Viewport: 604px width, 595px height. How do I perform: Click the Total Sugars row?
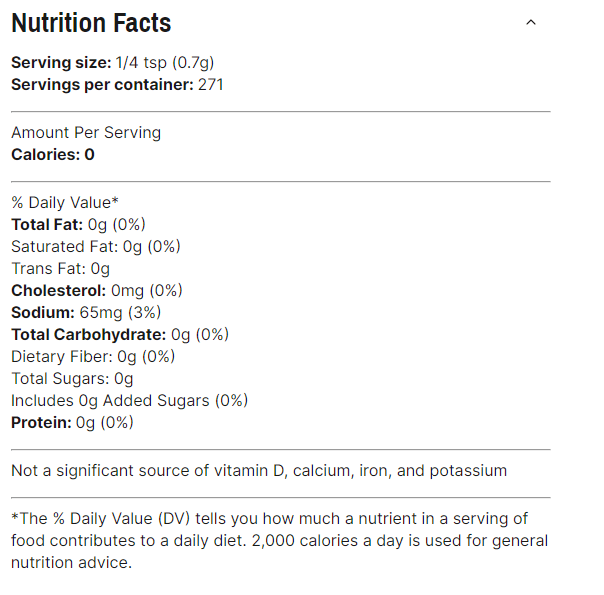click(x=72, y=379)
